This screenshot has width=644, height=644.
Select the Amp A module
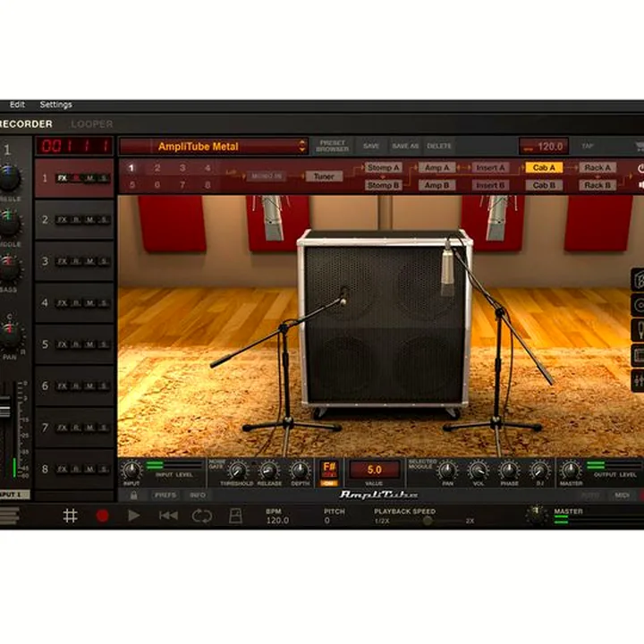click(436, 167)
